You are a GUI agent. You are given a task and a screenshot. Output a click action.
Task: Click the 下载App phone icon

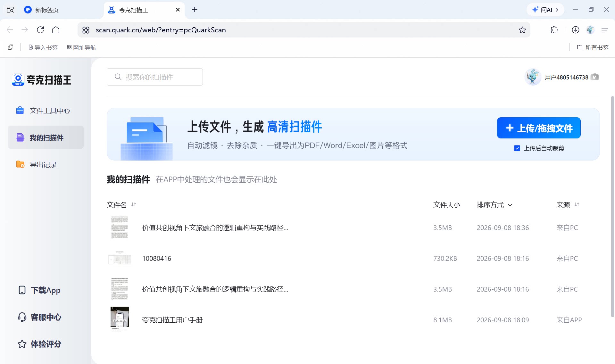click(x=22, y=290)
